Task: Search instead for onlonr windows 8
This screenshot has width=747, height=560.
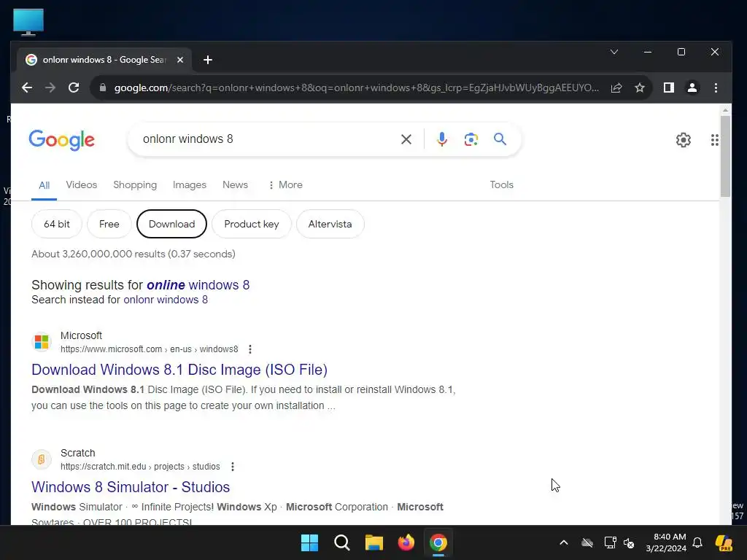Action: pos(166,300)
